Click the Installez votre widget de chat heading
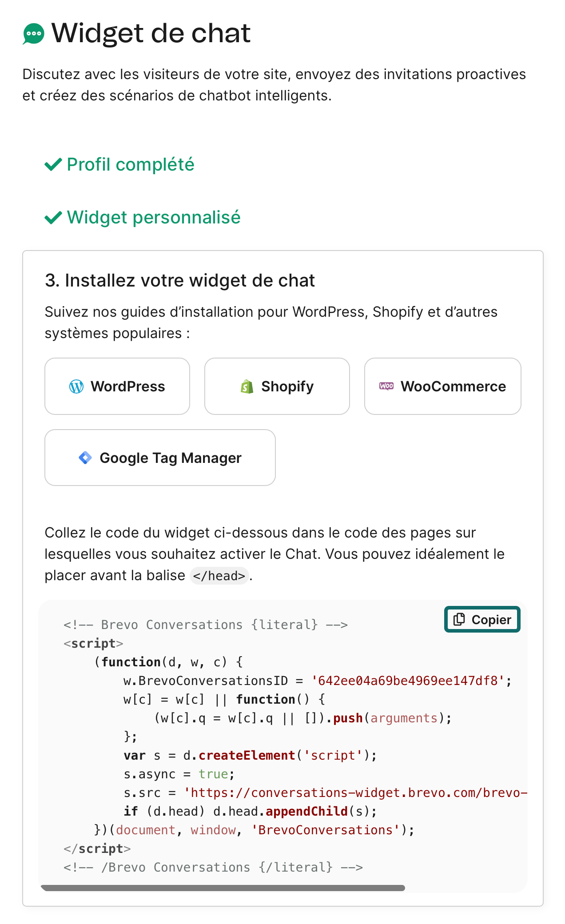 click(180, 281)
